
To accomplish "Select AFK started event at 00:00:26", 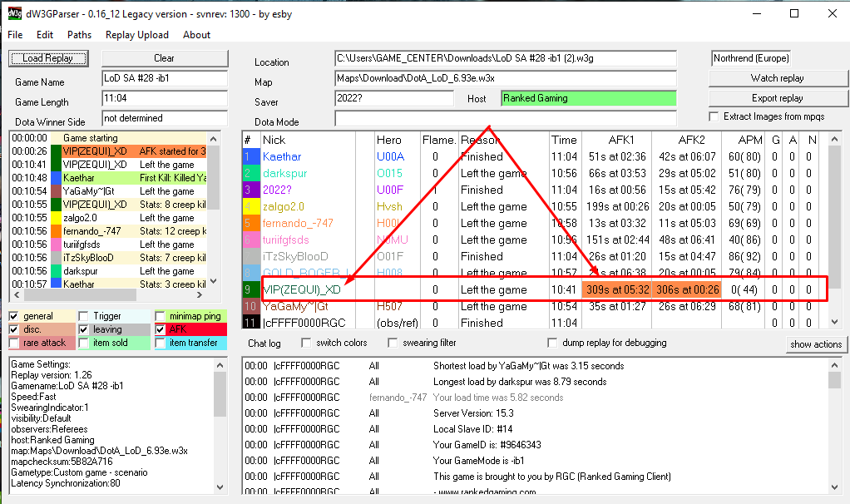I will 108,151.
